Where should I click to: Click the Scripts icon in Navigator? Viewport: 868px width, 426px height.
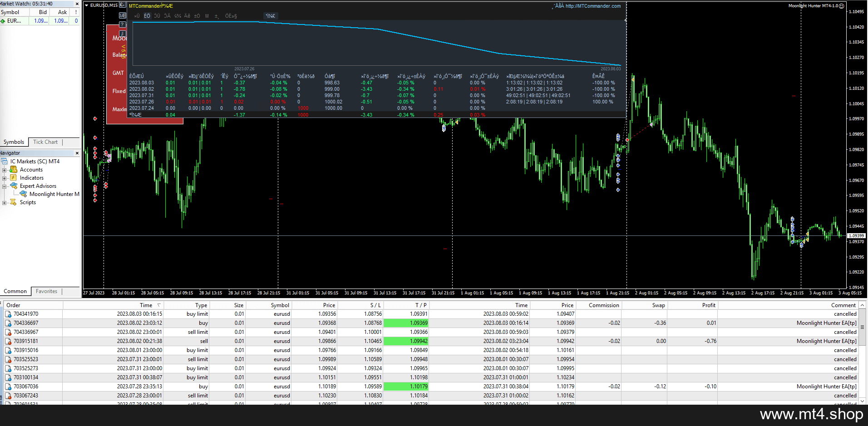click(14, 202)
